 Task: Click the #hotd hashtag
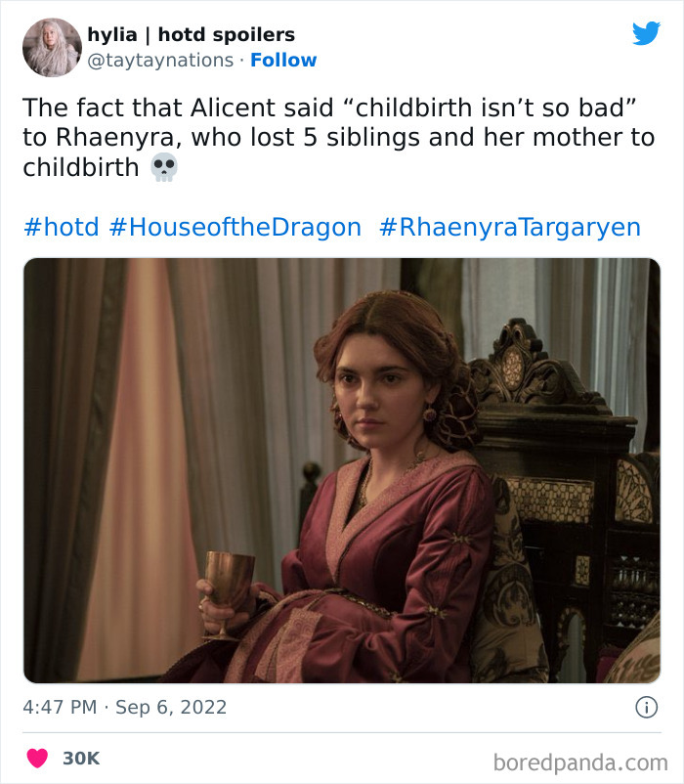[x=57, y=226]
